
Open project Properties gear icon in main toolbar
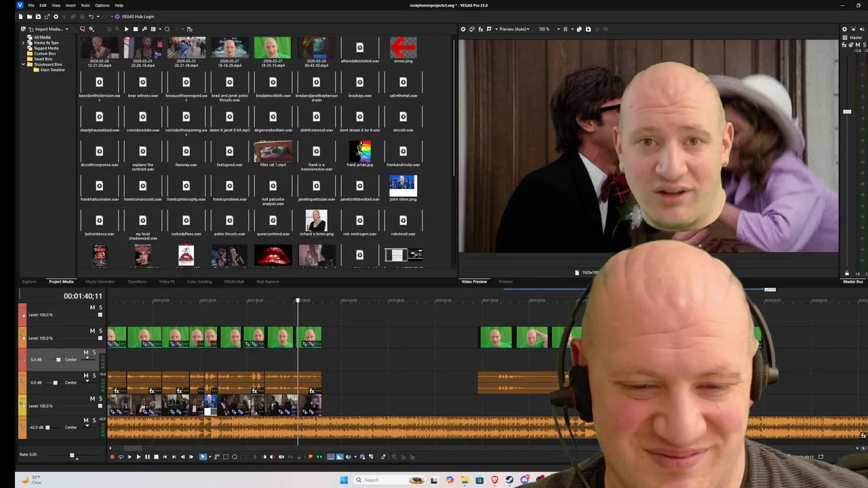(x=56, y=16)
